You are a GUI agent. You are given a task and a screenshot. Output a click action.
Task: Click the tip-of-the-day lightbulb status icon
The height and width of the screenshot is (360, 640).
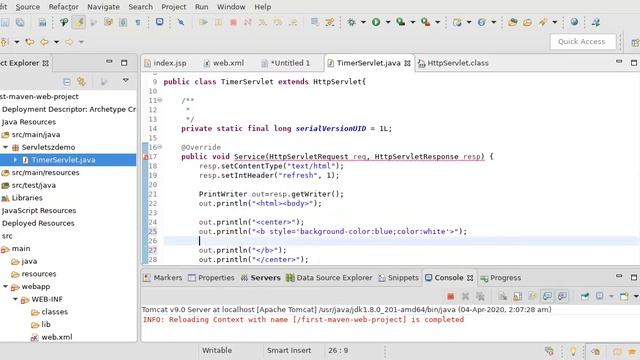coord(573,351)
